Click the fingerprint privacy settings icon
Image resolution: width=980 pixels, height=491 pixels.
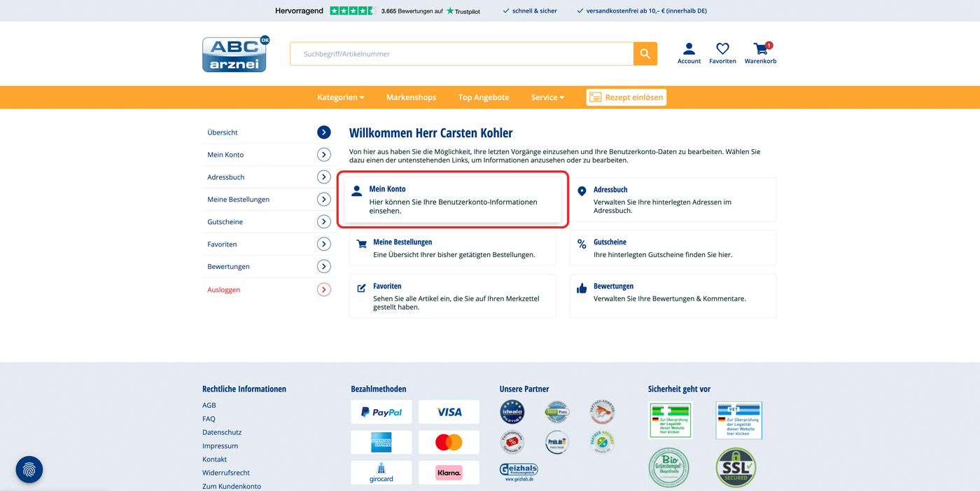(29, 469)
